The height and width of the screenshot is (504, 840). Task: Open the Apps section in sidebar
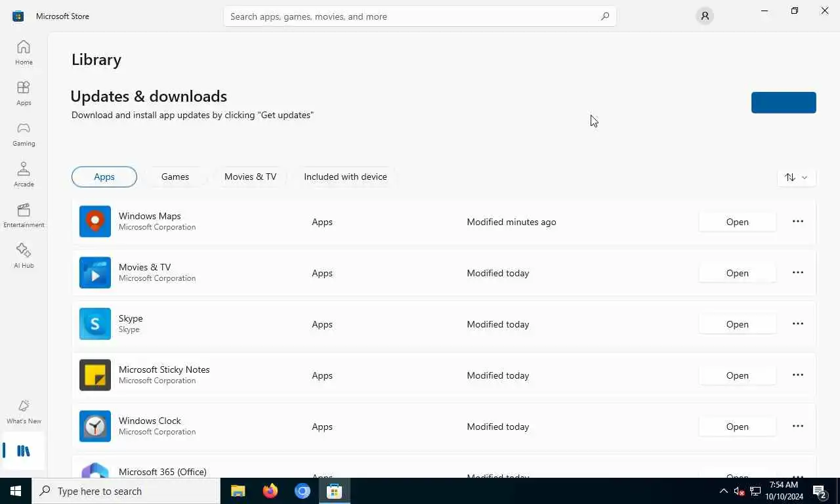pyautogui.click(x=24, y=93)
